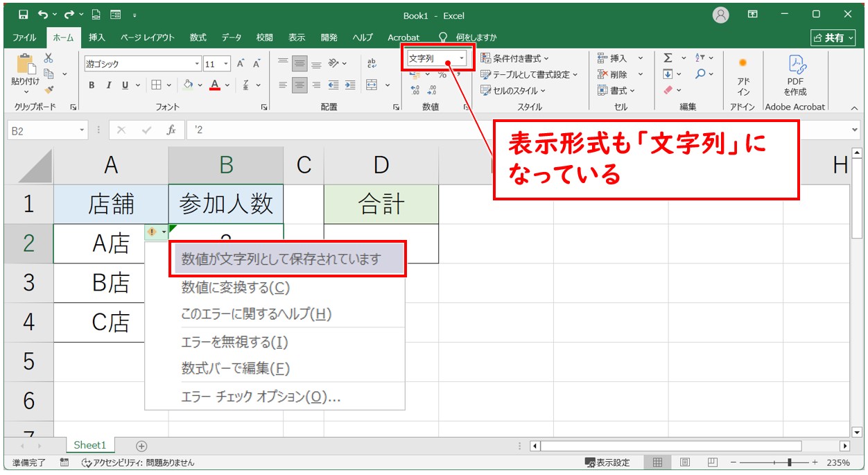Viewport: 868px width, 475px height.
Task: Click the Wrap Text icon
Action: click(372, 63)
